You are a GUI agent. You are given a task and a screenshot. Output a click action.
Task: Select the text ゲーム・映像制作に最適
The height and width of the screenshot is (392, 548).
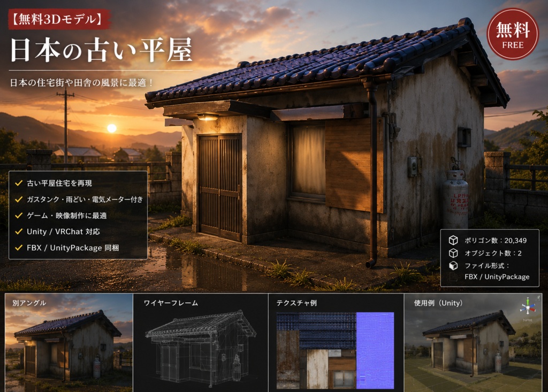[67, 216]
